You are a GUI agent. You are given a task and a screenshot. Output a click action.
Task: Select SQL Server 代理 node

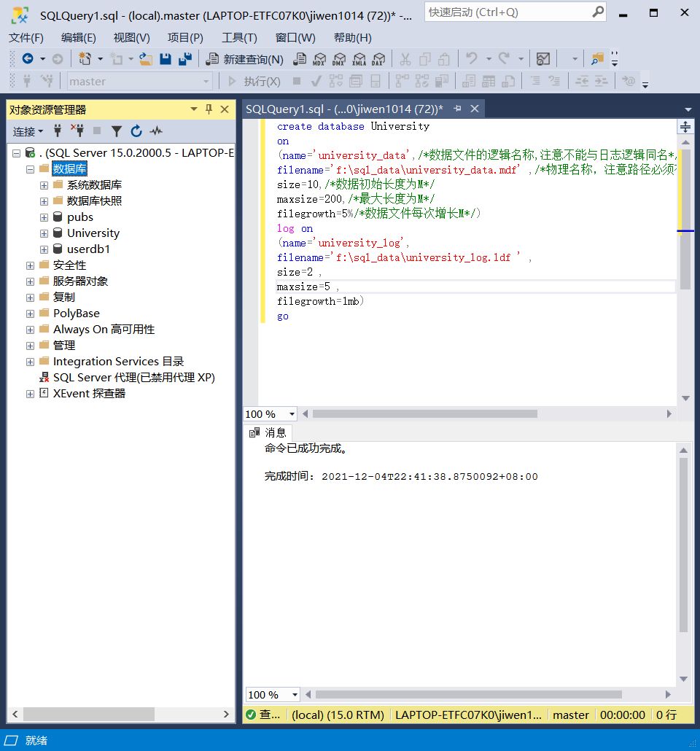click(134, 378)
